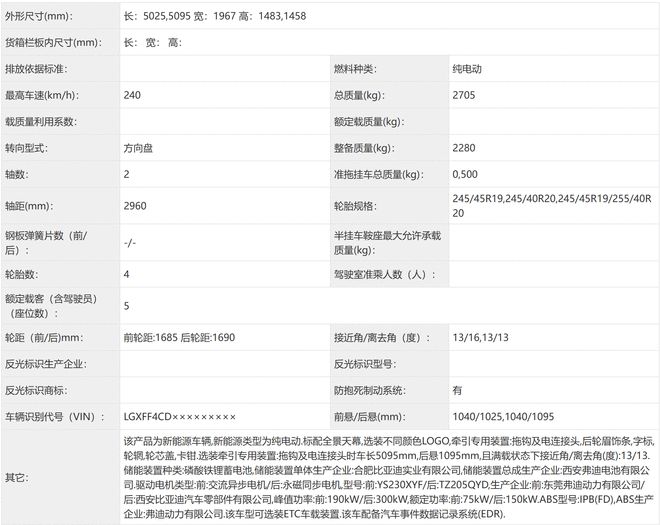Click the track value 前轮距:1685 后轮距:1690

[179, 338]
